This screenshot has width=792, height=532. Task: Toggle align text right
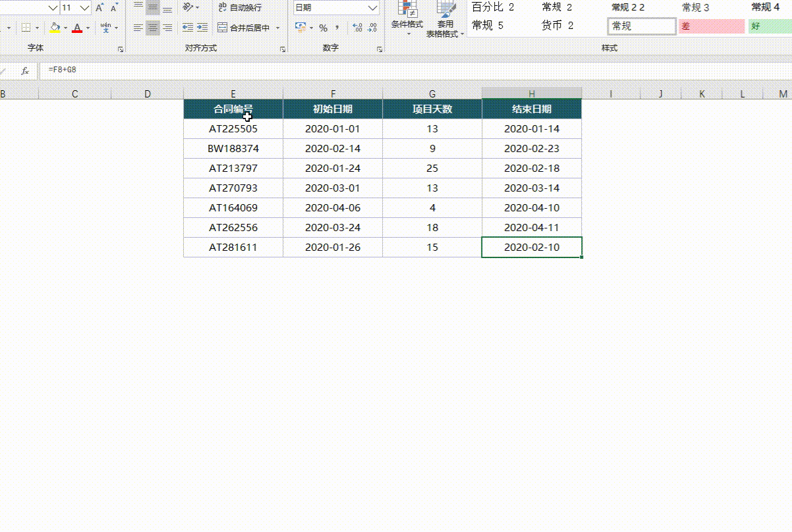tap(167, 28)
